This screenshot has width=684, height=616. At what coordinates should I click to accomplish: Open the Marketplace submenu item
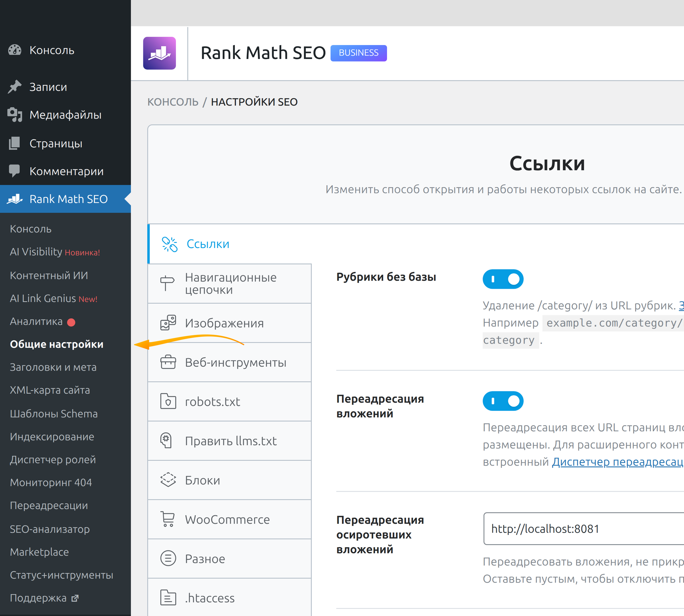[x=39, y=552]
